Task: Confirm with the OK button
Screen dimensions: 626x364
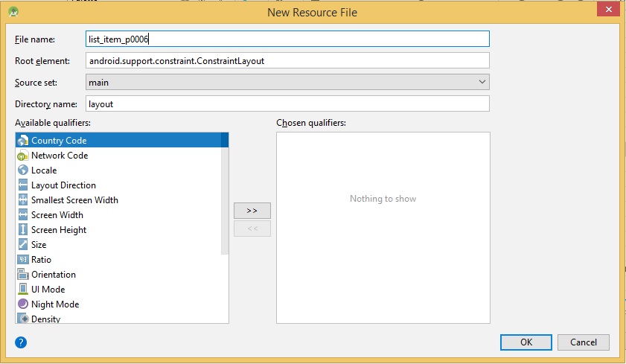Action: 526,342
